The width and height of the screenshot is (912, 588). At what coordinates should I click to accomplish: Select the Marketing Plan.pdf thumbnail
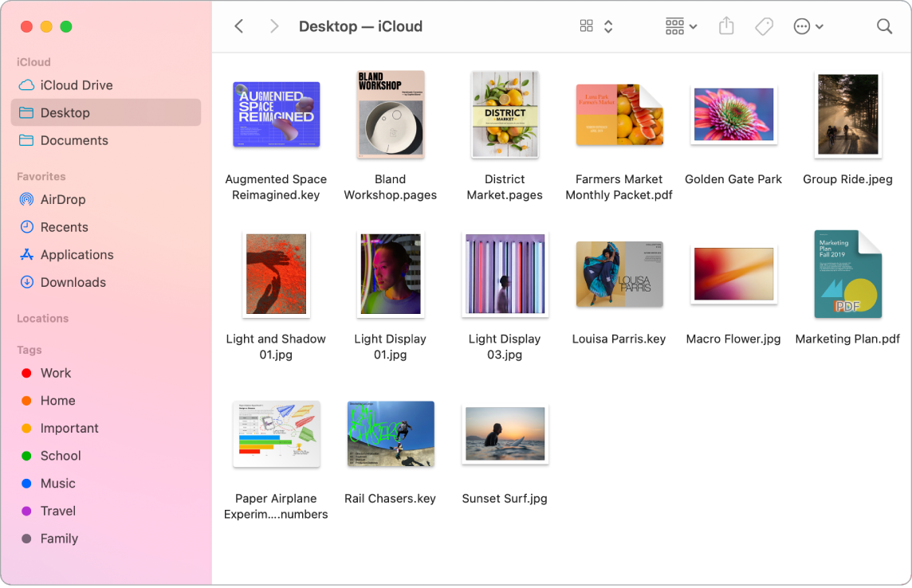pyautogui.click(x=847, y=274)
